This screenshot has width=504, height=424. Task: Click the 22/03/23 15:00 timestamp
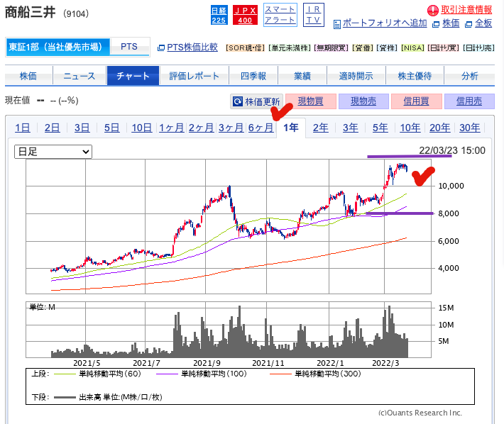point(452,150)
